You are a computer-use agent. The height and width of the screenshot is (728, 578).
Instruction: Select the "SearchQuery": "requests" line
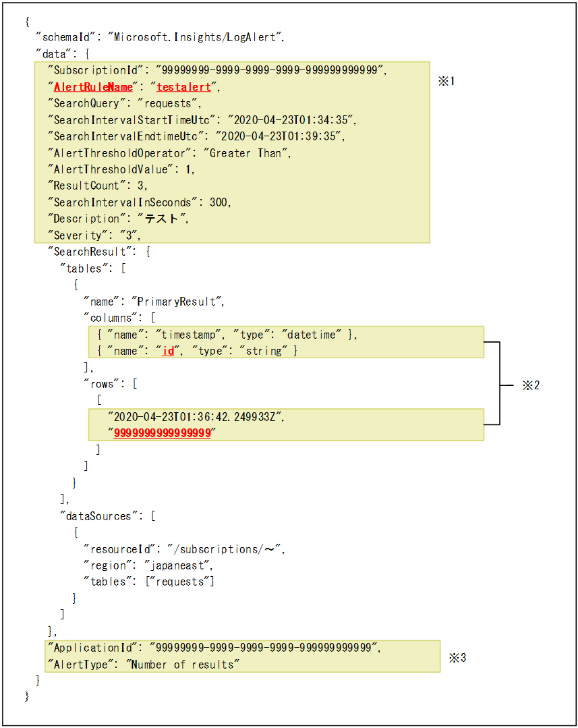[x=124, y=103]
